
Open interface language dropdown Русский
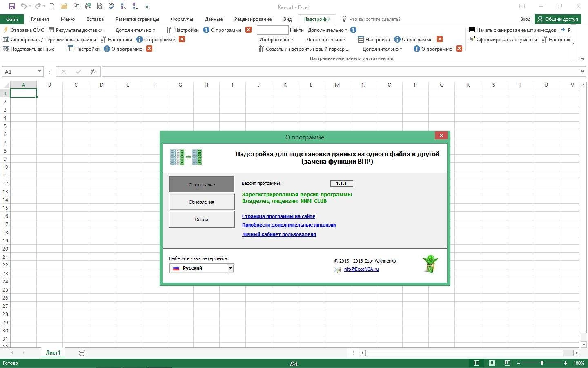[x=230, y=268]
